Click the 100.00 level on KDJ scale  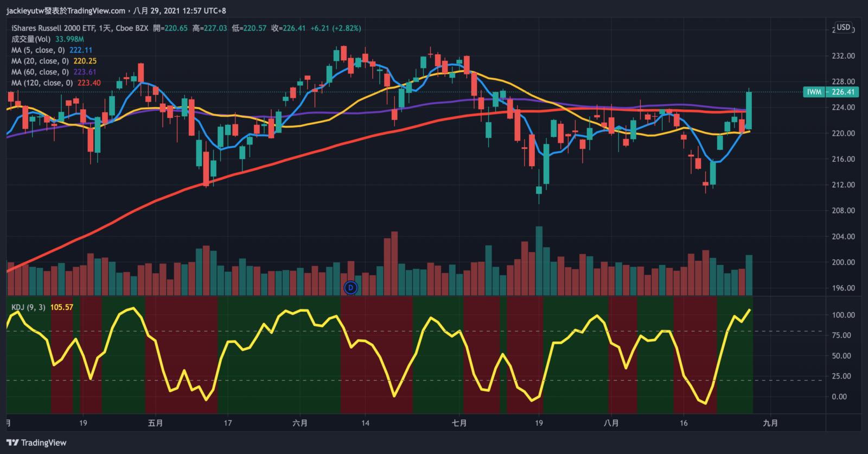[x=843, y=315]
